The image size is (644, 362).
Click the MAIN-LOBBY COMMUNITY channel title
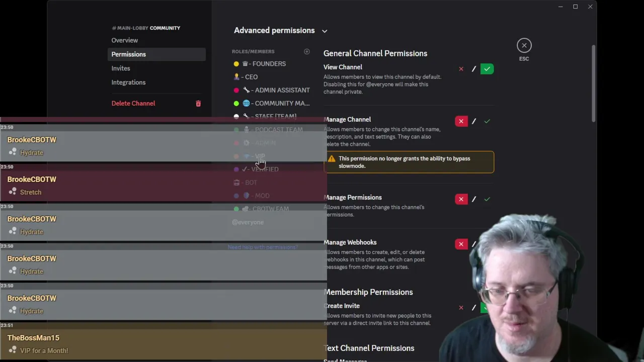(146, 28)
